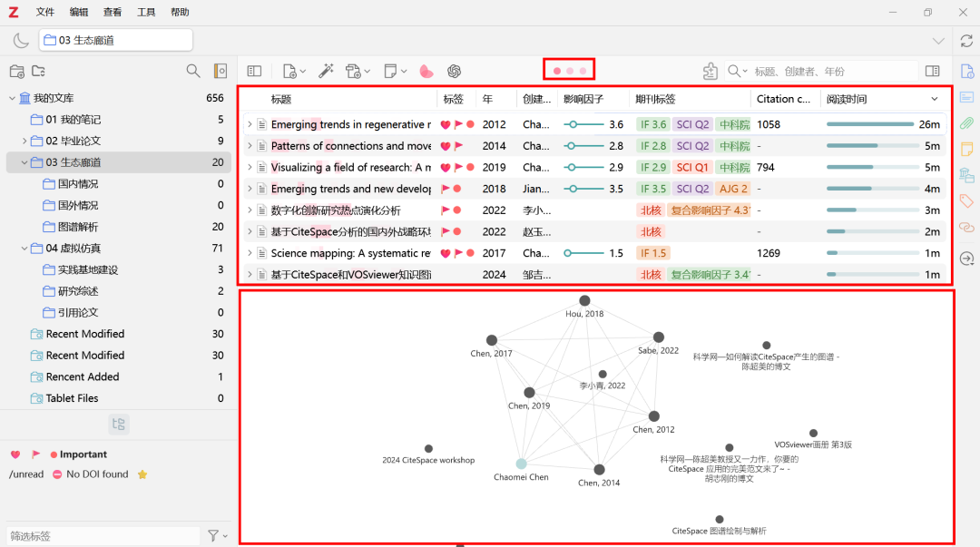The image size is (980, 547).
Task: Click the Chaomei Chen graph node
Action: click(x=521, y=464)
